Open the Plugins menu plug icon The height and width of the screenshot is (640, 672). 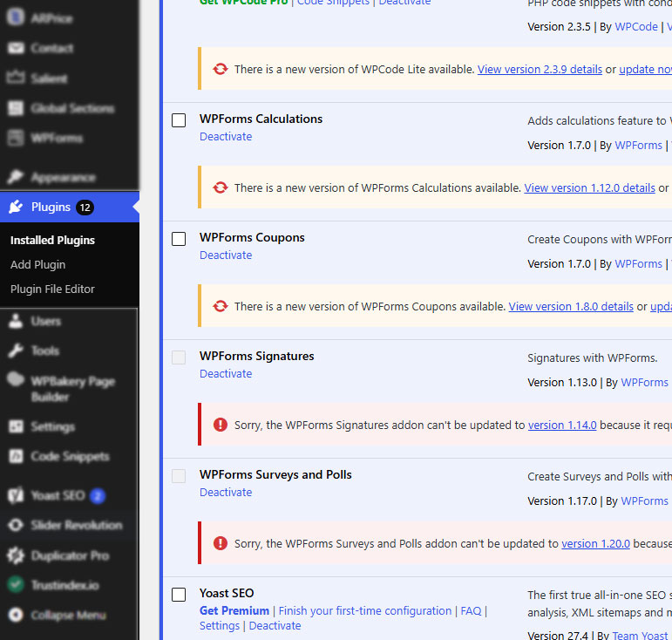pos(16,207)
